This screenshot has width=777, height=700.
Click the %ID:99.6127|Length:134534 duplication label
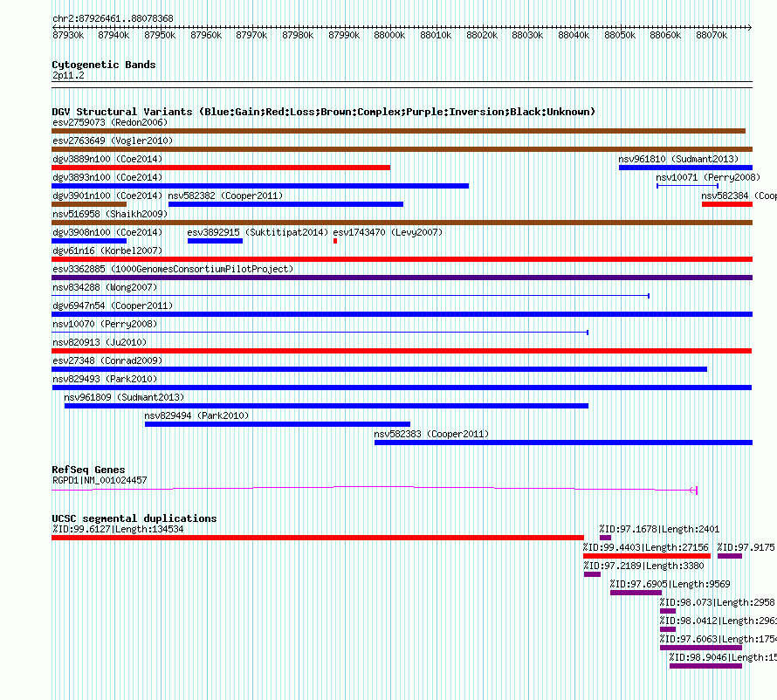pyautogui.click(x=118, y=529)
